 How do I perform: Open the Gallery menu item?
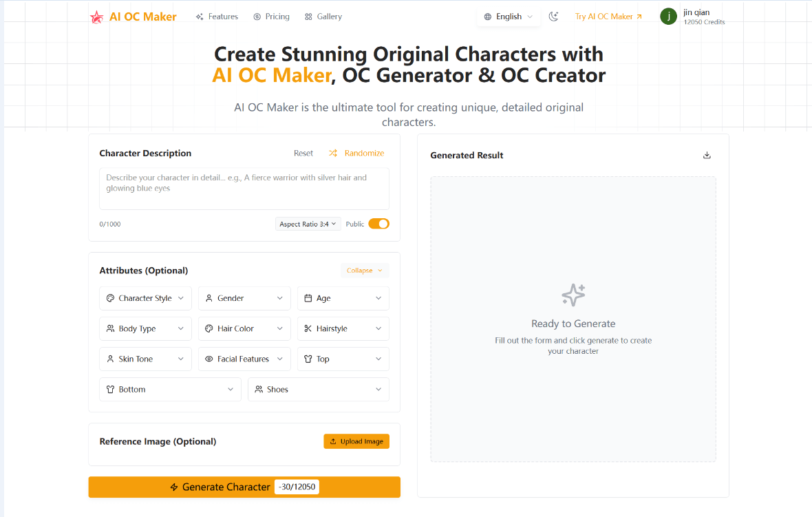coord(323,17)
